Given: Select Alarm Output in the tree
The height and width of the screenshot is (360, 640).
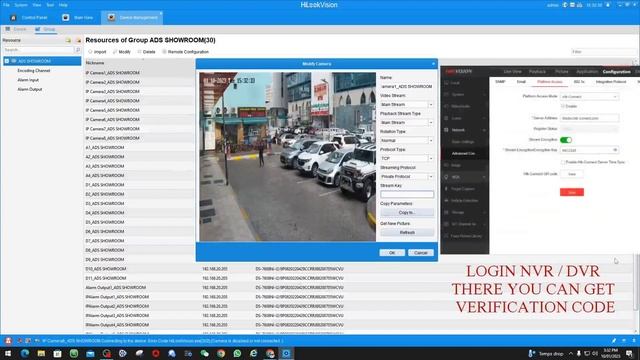Looking at the screenshot, I should pos(30,89).
